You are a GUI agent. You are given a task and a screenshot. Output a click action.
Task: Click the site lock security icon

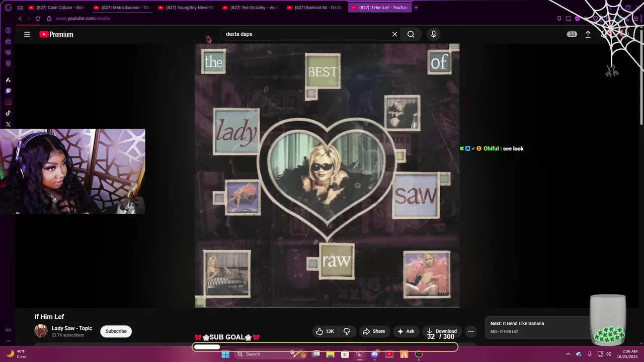[49, 19]
